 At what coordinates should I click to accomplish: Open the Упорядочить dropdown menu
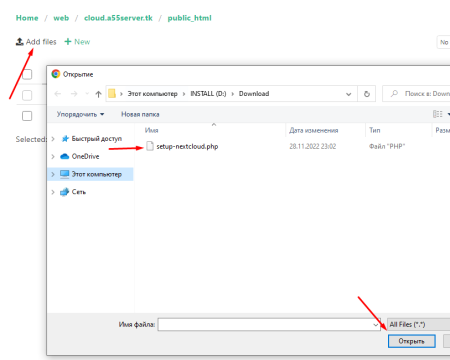coord(80,114)
